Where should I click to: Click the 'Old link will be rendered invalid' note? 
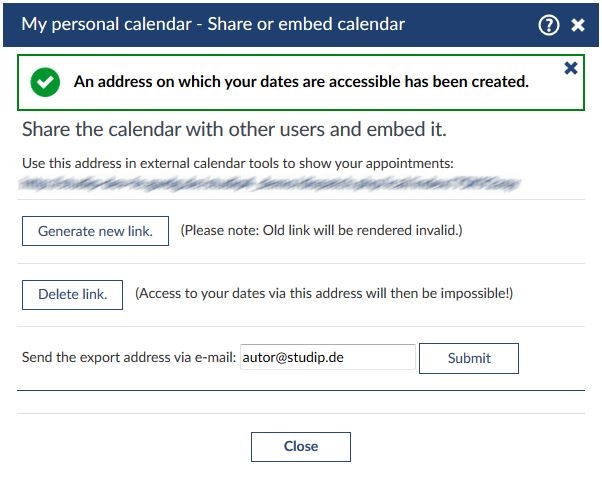click(321, 231)
